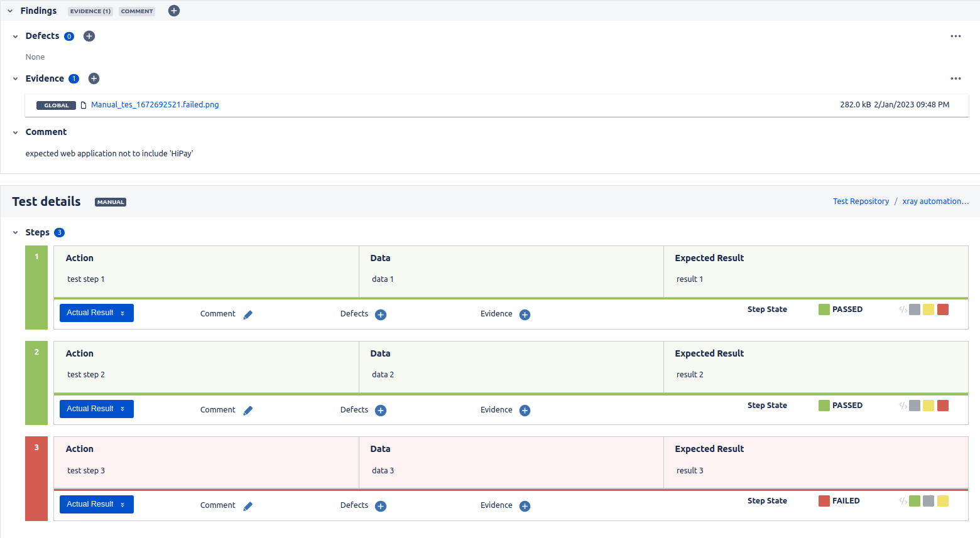This screenshot has width=980, height=538.
Task: Select 'data 3' cell text
Action: click(383, 471)
